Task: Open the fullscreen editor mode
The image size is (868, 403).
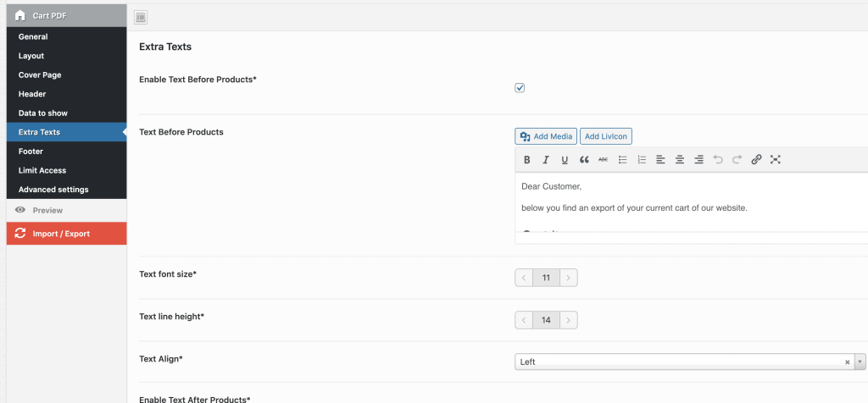Action: [775, 159]
